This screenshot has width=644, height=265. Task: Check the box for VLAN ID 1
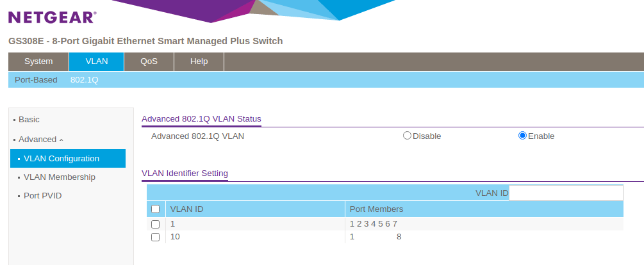(x=155, y=224)
